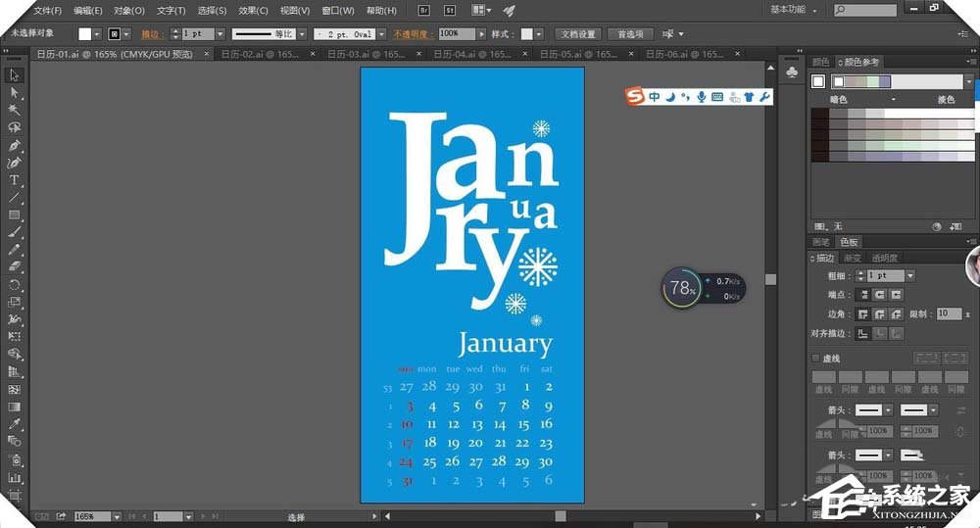980x528 pixels.
Task: Select the Direct Selection tool
Action: click(14, 93)
